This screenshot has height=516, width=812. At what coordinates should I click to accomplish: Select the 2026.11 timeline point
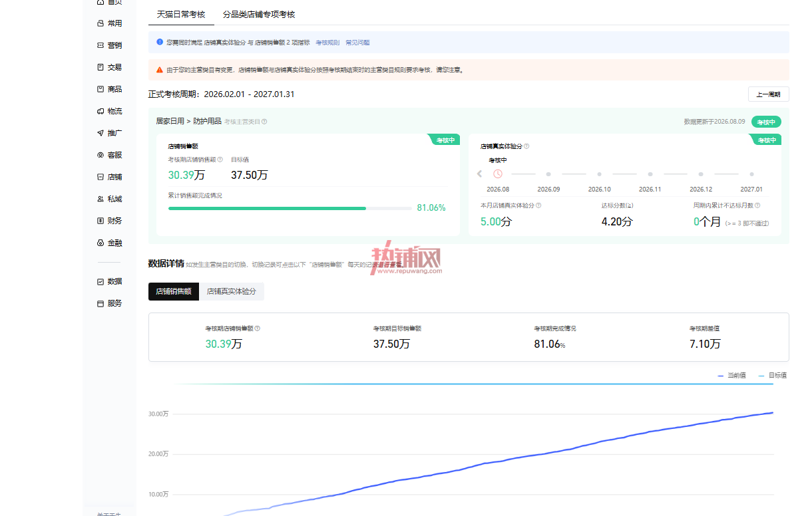click(x=650, y=174)
